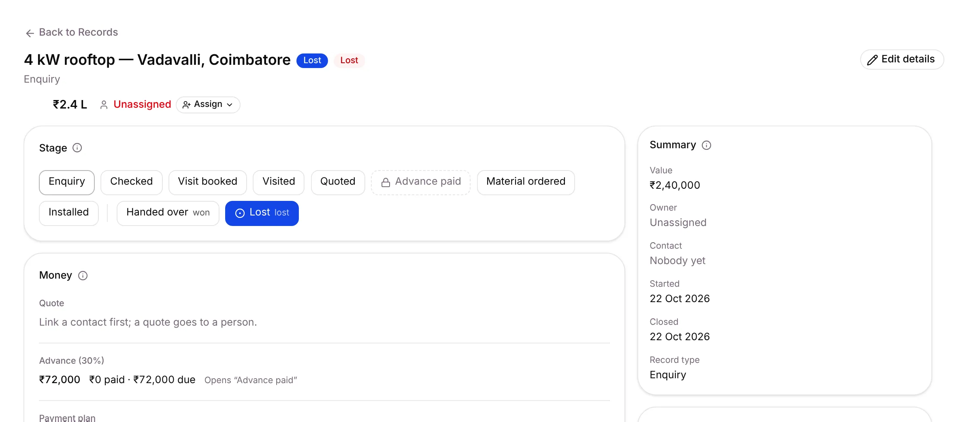The width and height of the screenshot is (980, 422).
Task: Click the red Unassigned label
Action: click(x=142, y=104)
